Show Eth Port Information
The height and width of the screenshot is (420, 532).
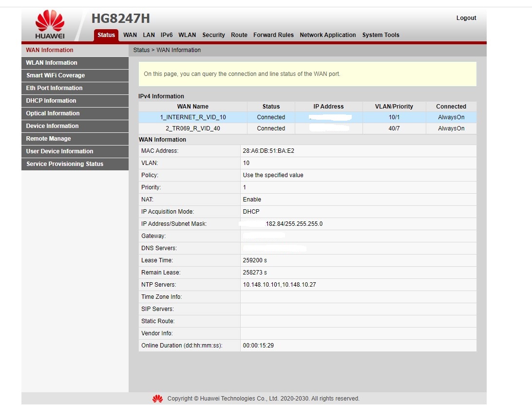tap(75, 88)
